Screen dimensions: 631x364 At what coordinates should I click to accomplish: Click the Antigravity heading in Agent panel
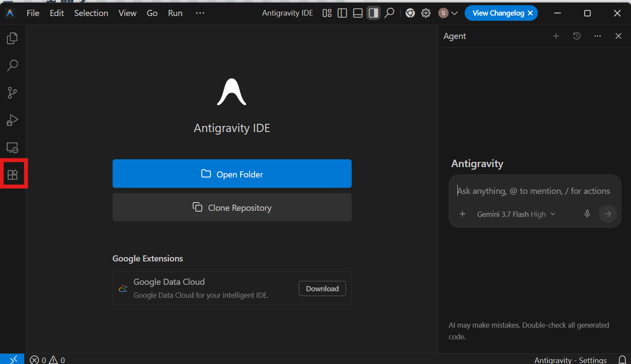(477, 164)
